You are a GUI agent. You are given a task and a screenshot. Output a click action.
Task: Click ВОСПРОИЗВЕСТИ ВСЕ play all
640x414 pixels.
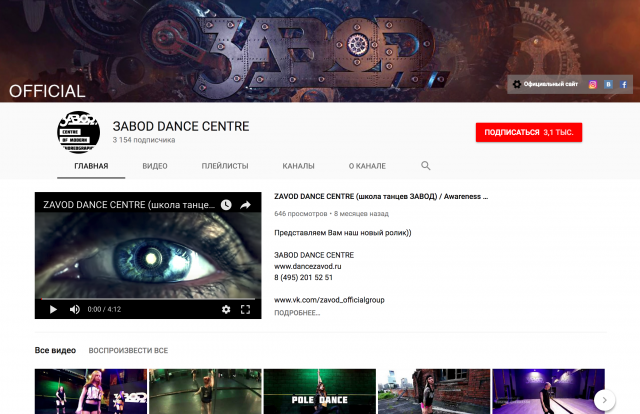tap(128, 350)
